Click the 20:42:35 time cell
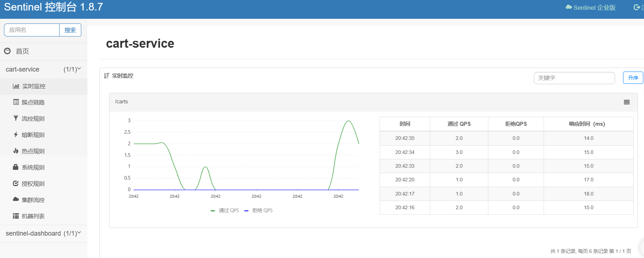The width and height of the screenshot is (644, 258). pyautogui.click(x=405, y=138)
